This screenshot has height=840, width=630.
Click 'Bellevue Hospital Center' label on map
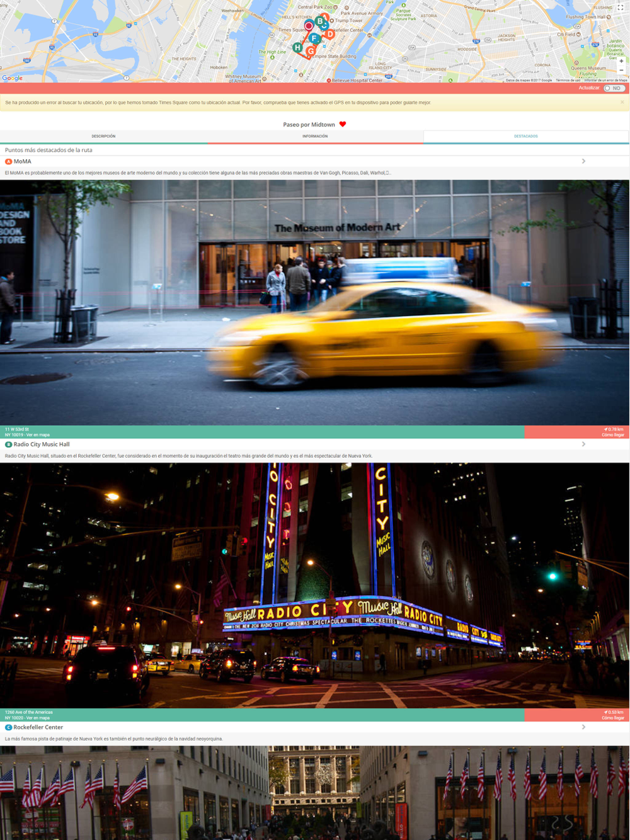click(357, 80)
